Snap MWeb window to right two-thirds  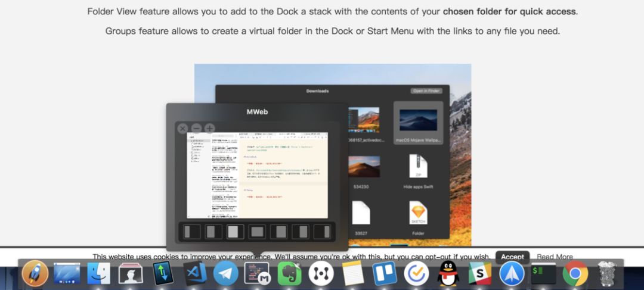click(279, 232)
